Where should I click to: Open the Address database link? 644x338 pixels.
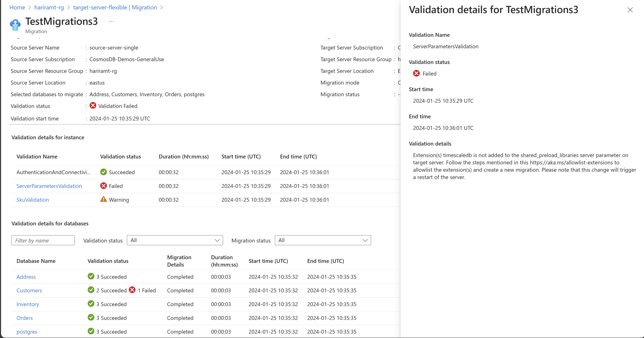click(x=26, y=277)
